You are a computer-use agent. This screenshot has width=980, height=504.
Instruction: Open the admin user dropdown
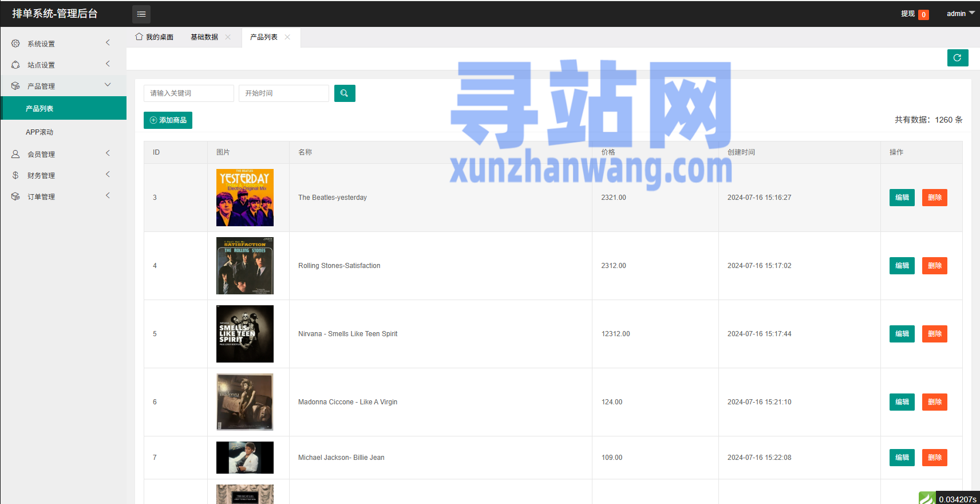coord(960,14)
